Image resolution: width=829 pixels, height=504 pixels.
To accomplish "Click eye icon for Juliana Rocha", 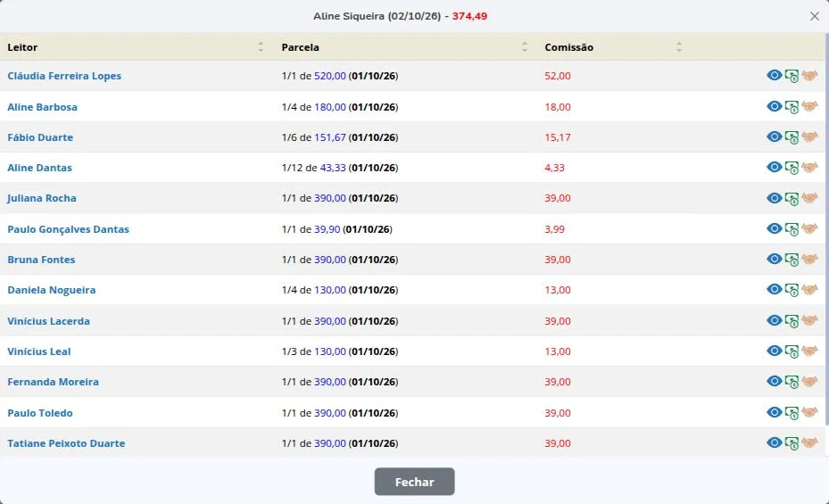I will [x=774, y=197].
